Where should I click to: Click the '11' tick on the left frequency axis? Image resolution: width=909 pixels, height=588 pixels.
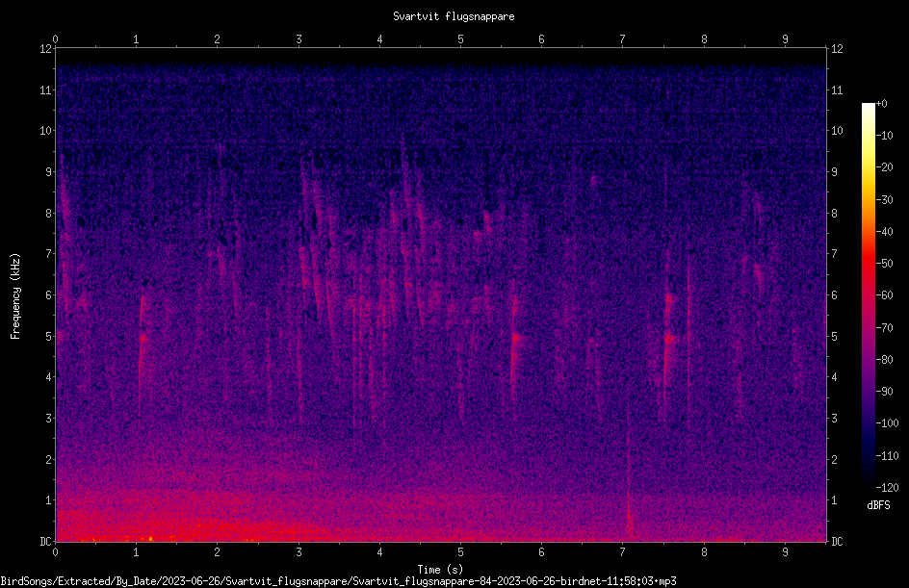[x=46, y=89]
